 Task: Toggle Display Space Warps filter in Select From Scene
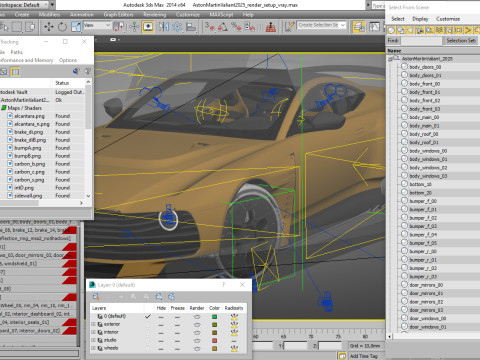pos(439,31)
